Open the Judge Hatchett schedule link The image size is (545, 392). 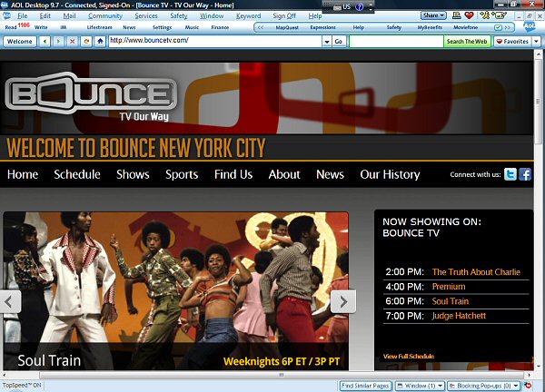(x=459, y=316)
